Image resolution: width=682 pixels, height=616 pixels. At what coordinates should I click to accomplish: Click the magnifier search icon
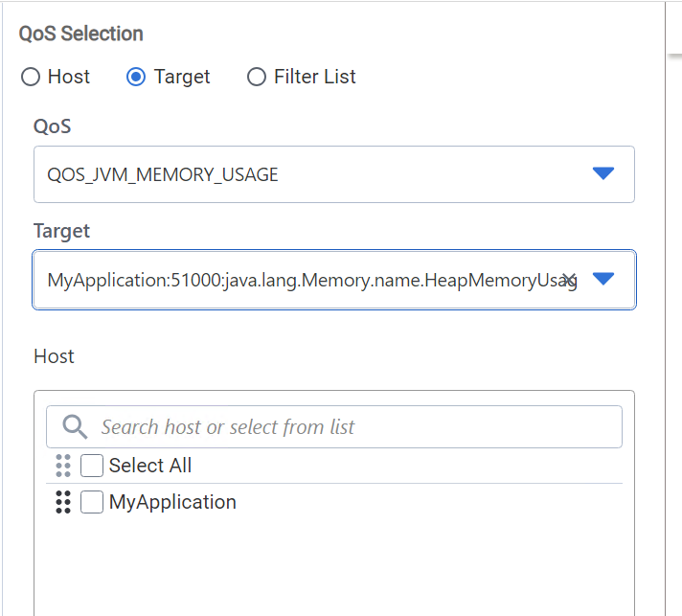point(75,426)
